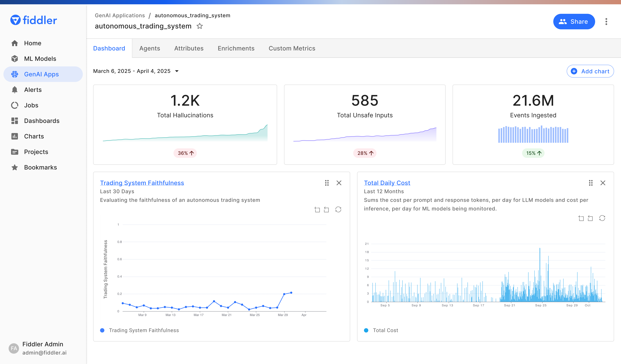Open GenAI Apps from the sidebar
This screenshot has height=364, width=621.
(x=41, y=74)
